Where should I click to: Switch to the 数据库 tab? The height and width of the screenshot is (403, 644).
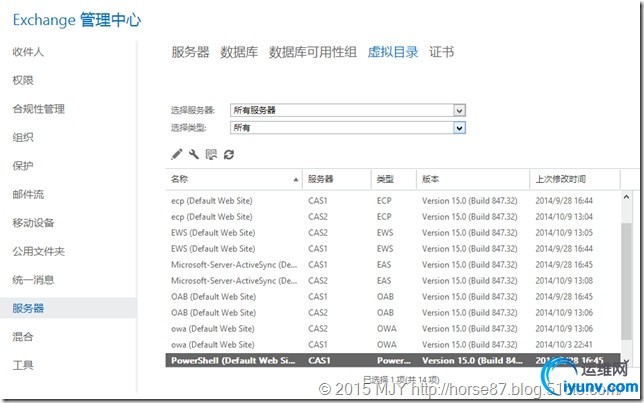click(239, 52)
